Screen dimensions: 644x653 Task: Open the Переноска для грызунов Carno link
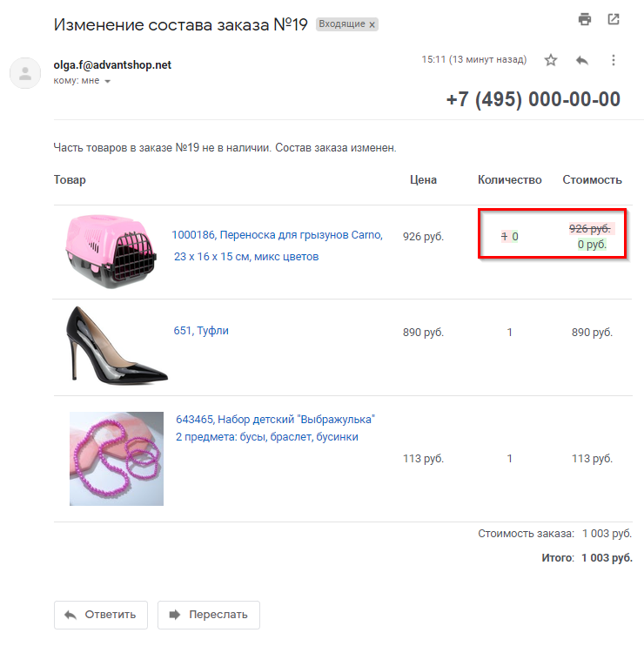(x=276, y=235)
